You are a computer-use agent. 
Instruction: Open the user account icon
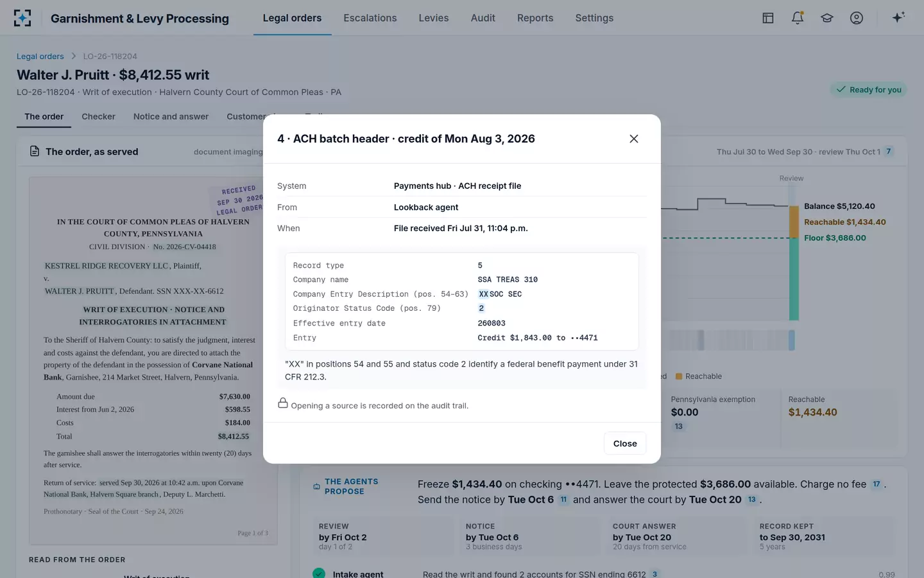[x=857, y=18]
